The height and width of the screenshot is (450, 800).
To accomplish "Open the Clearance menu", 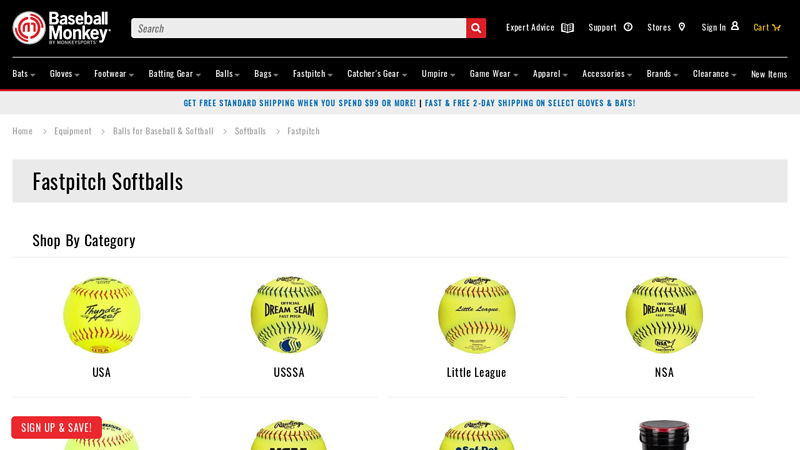I will (x=714, y=74).
